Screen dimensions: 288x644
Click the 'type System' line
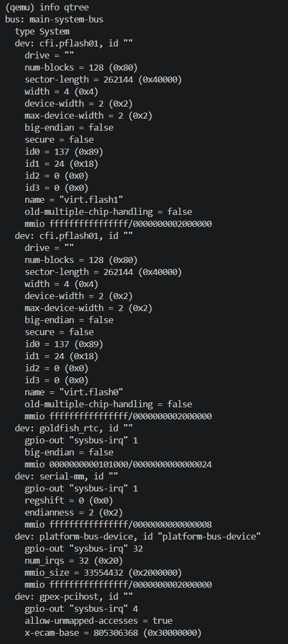(x=42, y=31)
